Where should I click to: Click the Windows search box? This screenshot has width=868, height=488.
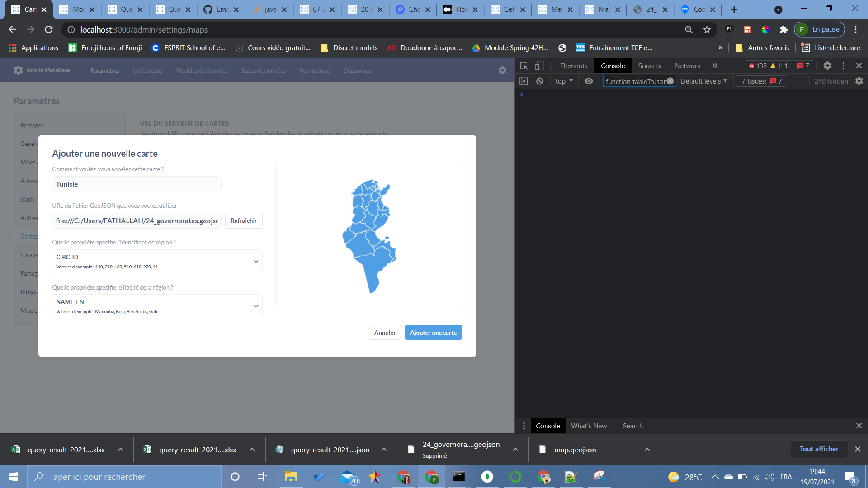pyautogui.click(x=124, y=477)
